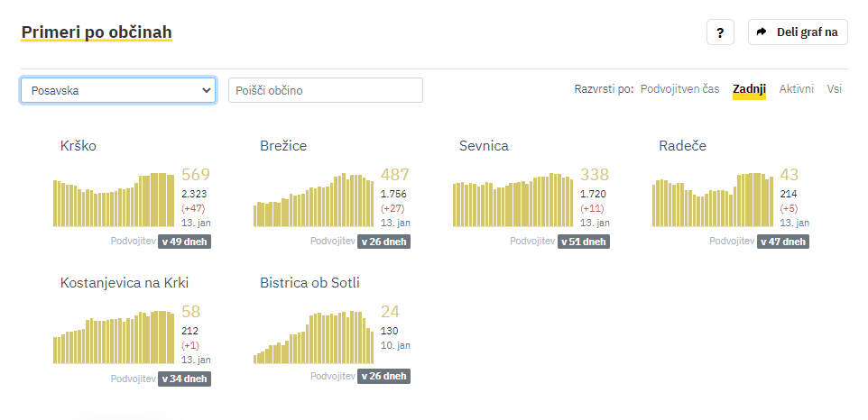This screenshot has height=420, width=868.
Task: Sort by Podvojitven čas
Action: click(x=679, y=89)
